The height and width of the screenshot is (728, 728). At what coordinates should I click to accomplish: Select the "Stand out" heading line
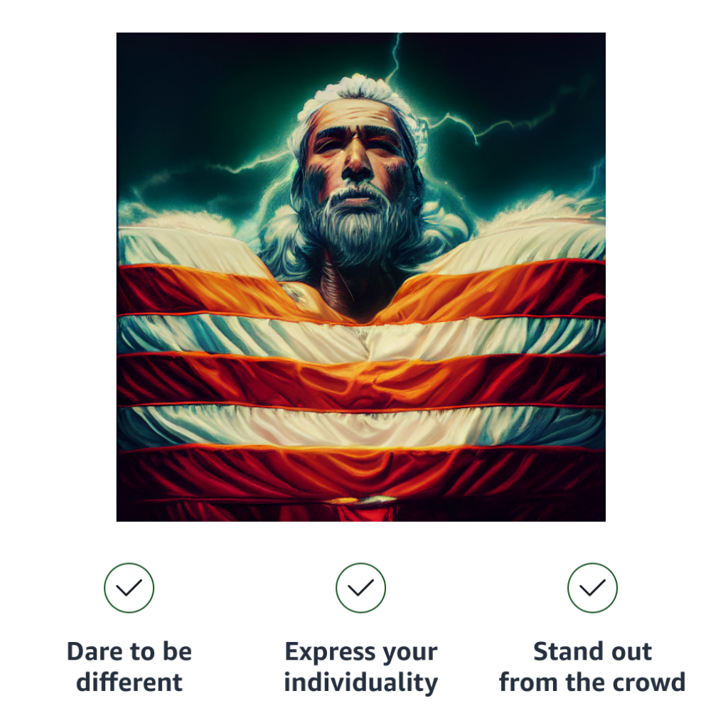pyautogui.click(x=592, y=651)
